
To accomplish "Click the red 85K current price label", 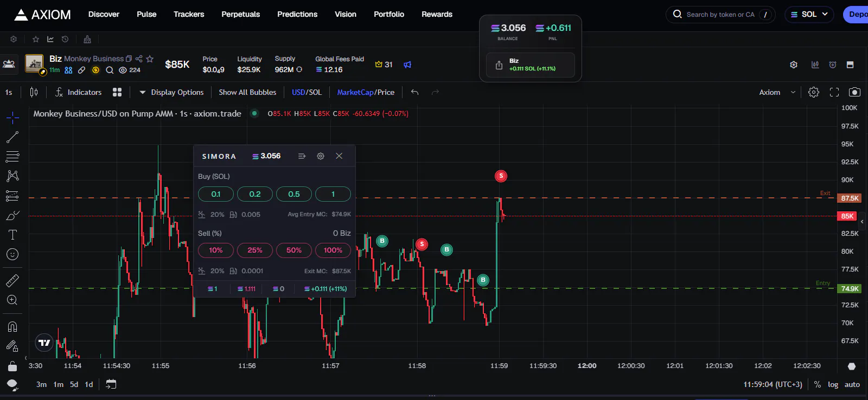I will 847,216.
